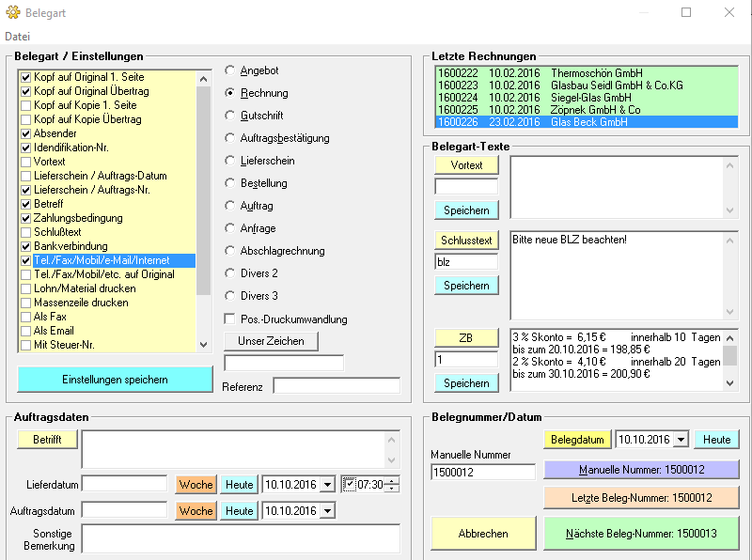Select the Lieferschein radio button
Screen dimensions: 752x560
pyautogui.click(x=229, y=161)
